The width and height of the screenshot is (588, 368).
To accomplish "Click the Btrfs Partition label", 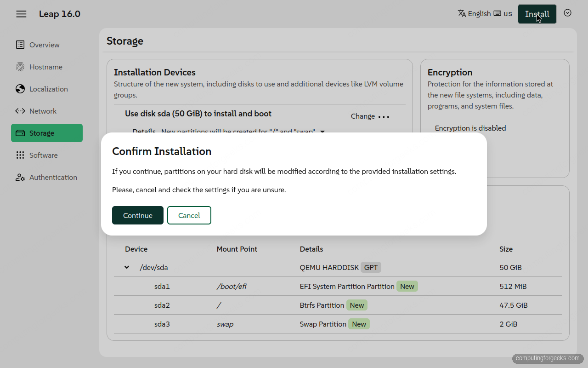I will pos(322,305).
